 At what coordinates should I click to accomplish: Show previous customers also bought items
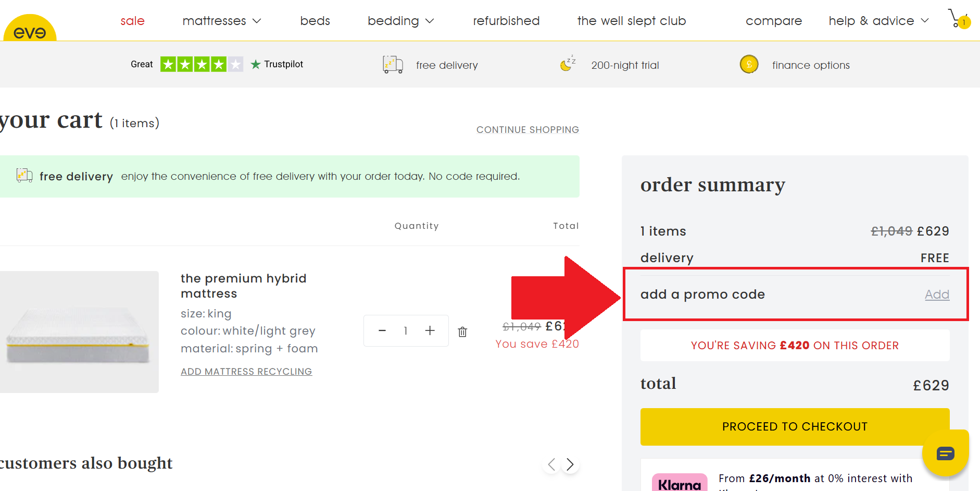click(x=551, y=464)
